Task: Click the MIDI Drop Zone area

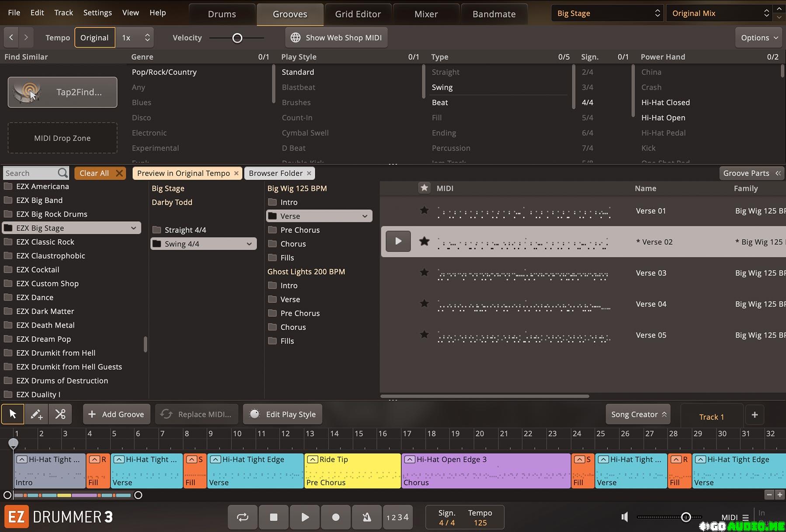Action: [63, 138]
